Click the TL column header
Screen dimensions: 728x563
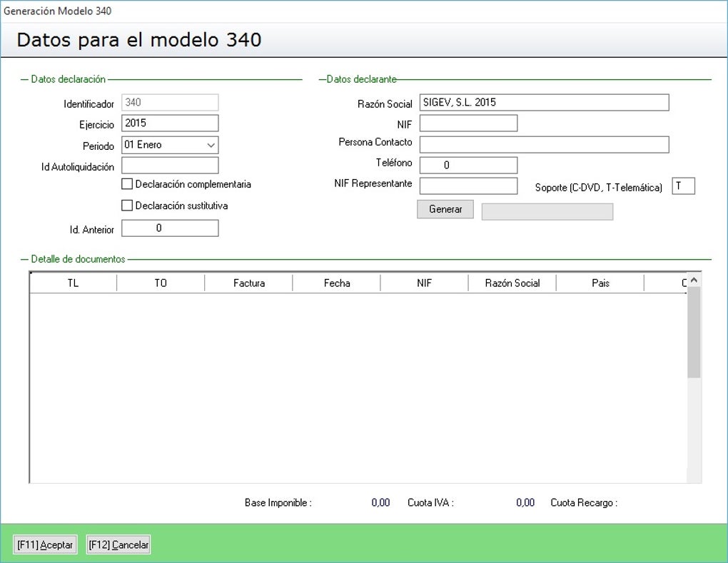click(73, 283)
